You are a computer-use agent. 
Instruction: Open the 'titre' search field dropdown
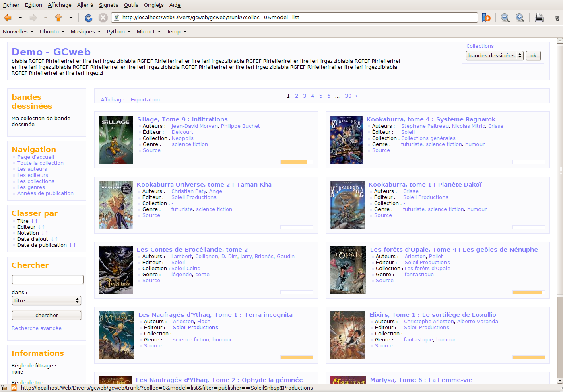(x=47, y=300)
